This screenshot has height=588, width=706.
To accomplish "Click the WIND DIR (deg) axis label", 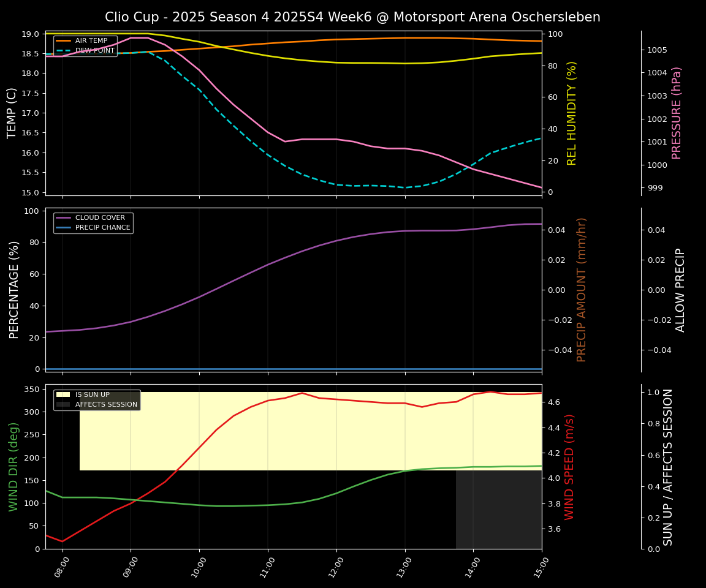I will (x=13, y=467).
